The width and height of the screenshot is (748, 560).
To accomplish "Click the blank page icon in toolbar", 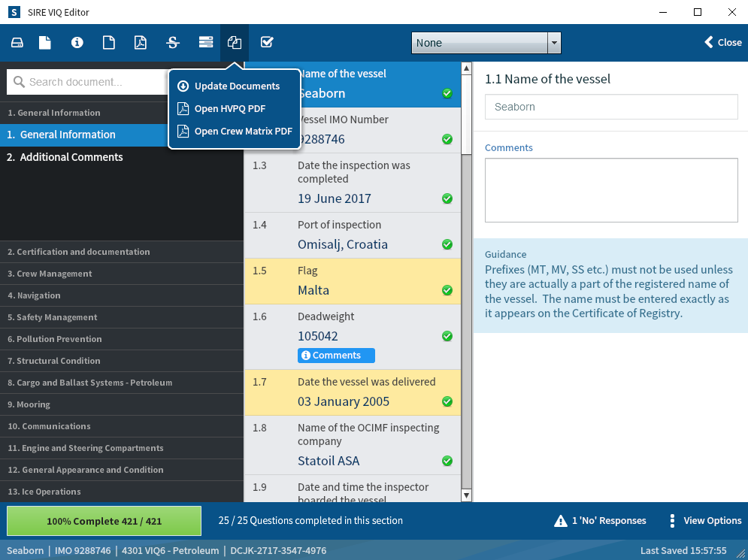I will coord(109,42).
